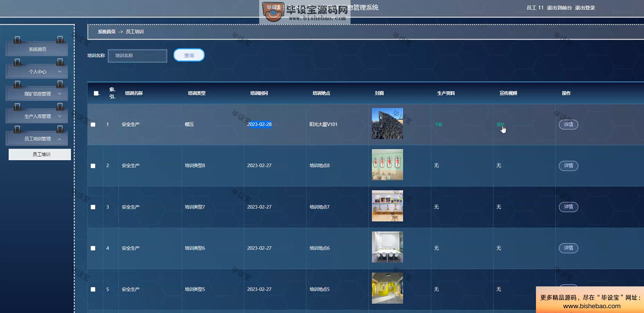Open 煤矿信息管理 sidebar menu
644x313 pixels.
pyautogui.click(x=37, y=94)
